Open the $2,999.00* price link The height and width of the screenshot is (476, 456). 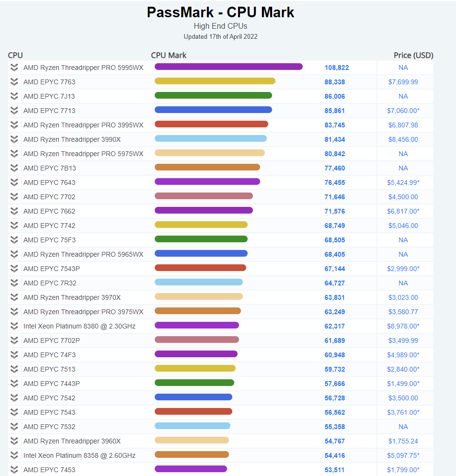click(x=403, y=269)
